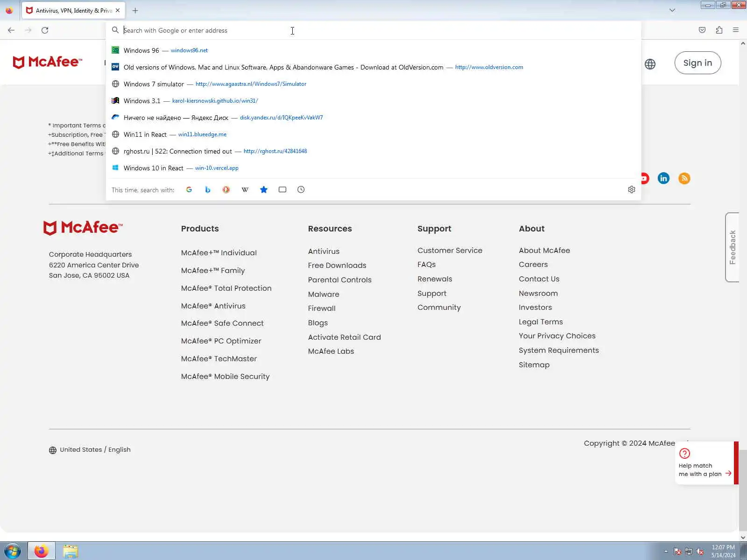Image resolution: width=747 pixels, height=560 pixels.
Task: Search this time with Google icon
Action: tap(189, 189)
